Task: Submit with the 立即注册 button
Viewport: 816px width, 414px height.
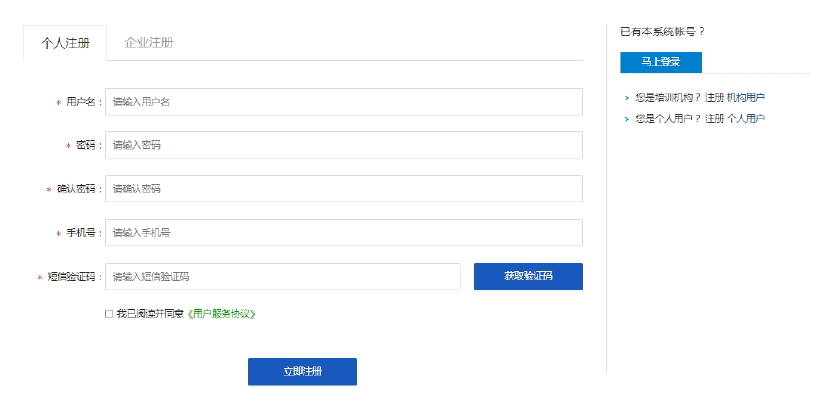Action: pos(302,372)
